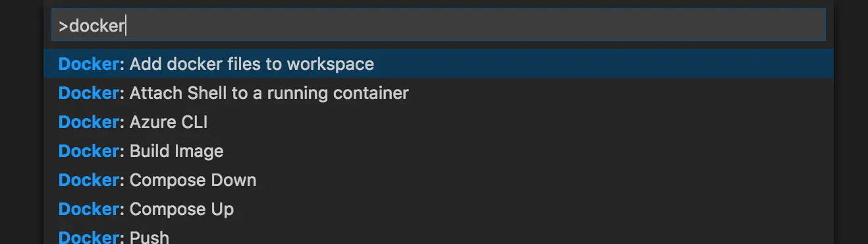Choose the Docker: Azure CLI command
The image size is (868, 244).
pyautogui.click(x=439, y=122)
